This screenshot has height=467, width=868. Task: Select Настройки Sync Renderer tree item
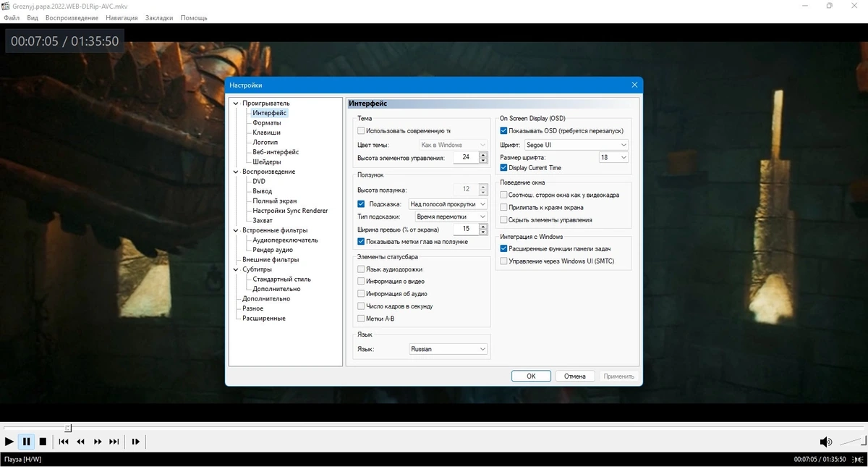click(290, 211)
